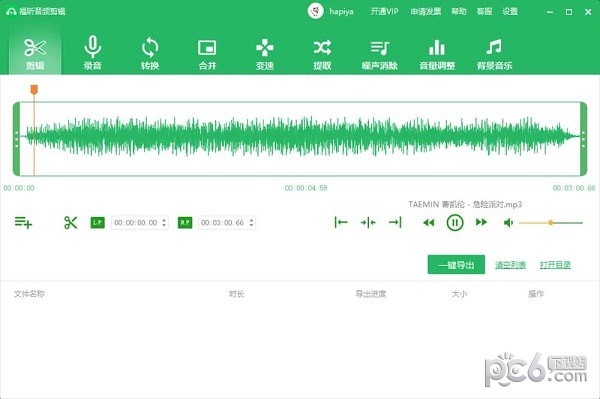This screenshot has width=600, height=399.
Task: Open the 背景音乐 background music tab
Action: point(494,54)
